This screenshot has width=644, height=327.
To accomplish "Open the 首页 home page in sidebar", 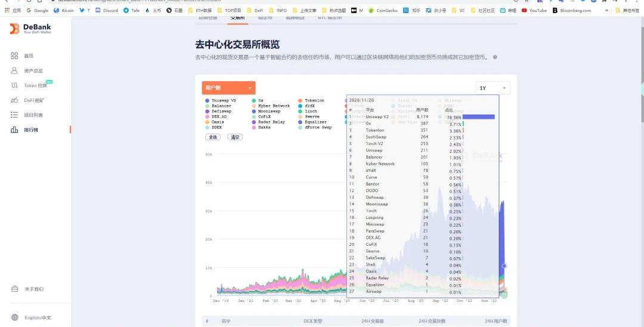I will pos(23,56).
